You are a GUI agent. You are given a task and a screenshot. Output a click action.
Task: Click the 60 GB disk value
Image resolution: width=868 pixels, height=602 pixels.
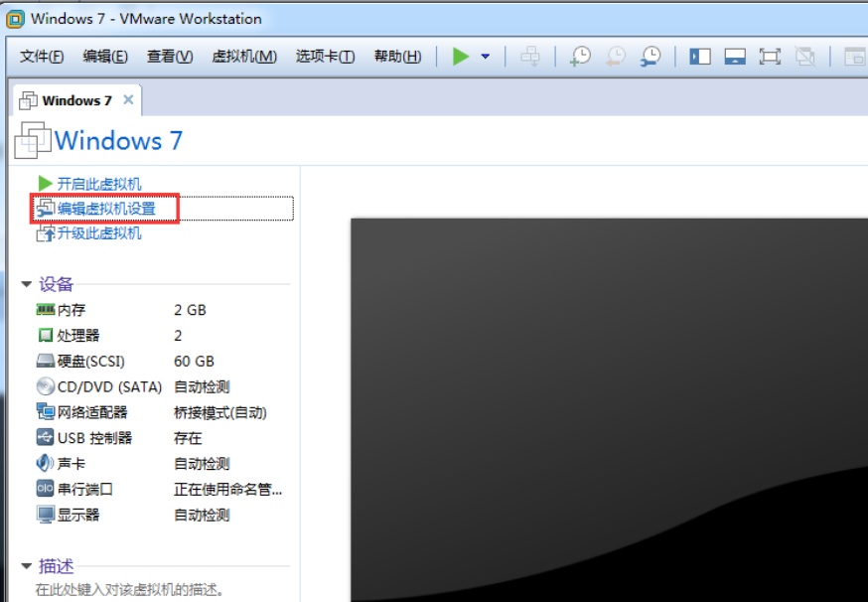click(194, 361)
